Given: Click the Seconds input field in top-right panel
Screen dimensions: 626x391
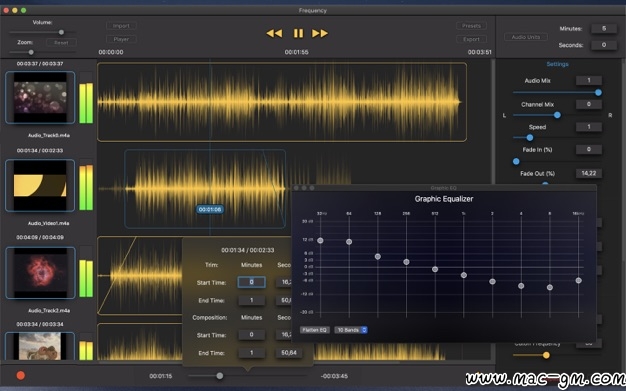Looking at the screenshot, I should (x=604, y=45).
